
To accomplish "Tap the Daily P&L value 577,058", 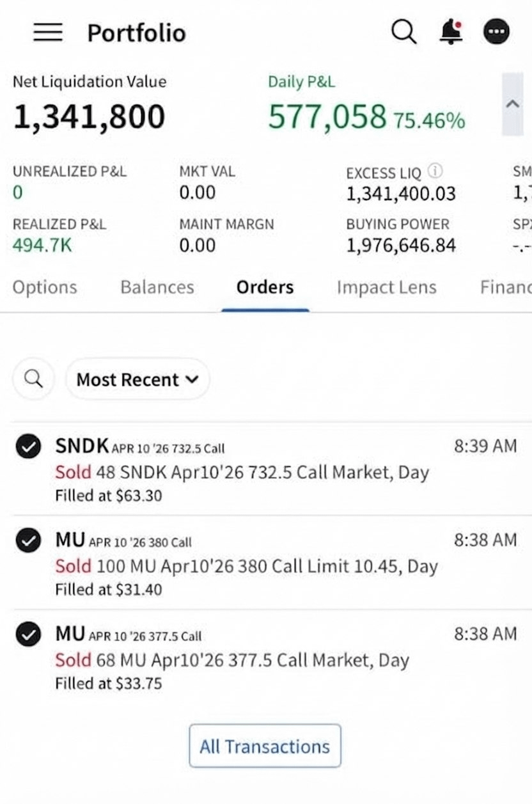I will (327, 117).
